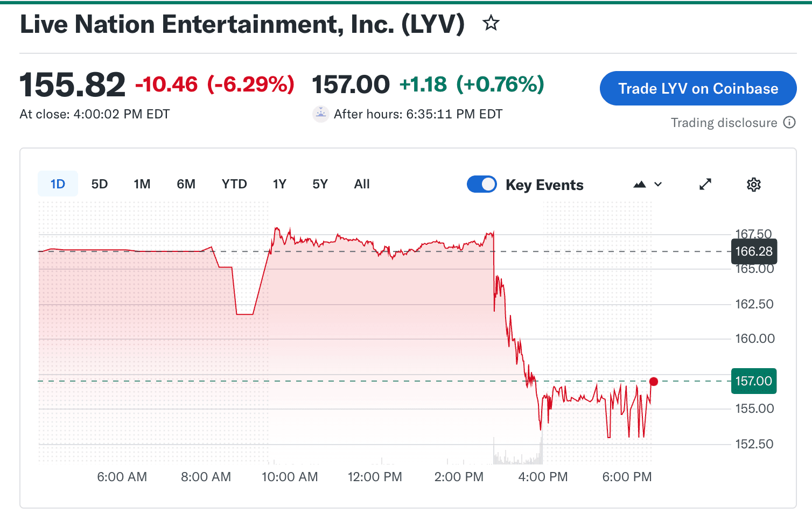Enable Key Events display on the chart
This screenshot has height=521, width=812.
481,184
